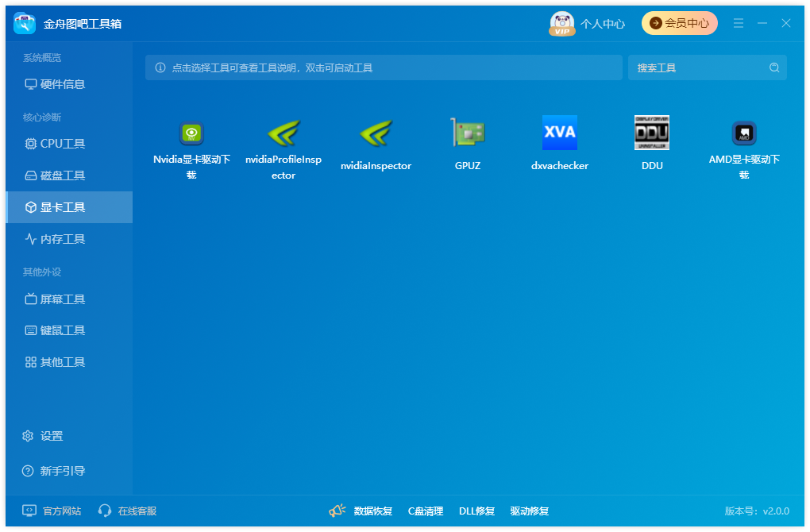Open the hamburger menu in title bar
Screen dimensions: 810x532
pos(739,23)
